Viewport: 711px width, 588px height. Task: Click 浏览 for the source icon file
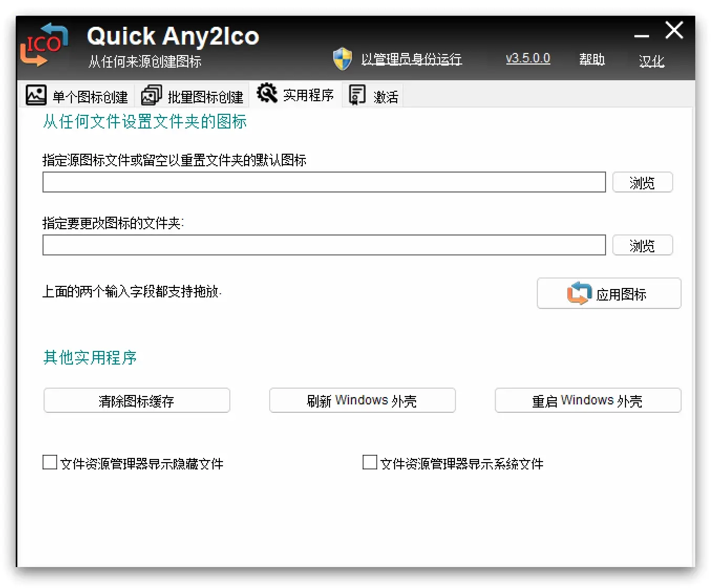[643, 182]
